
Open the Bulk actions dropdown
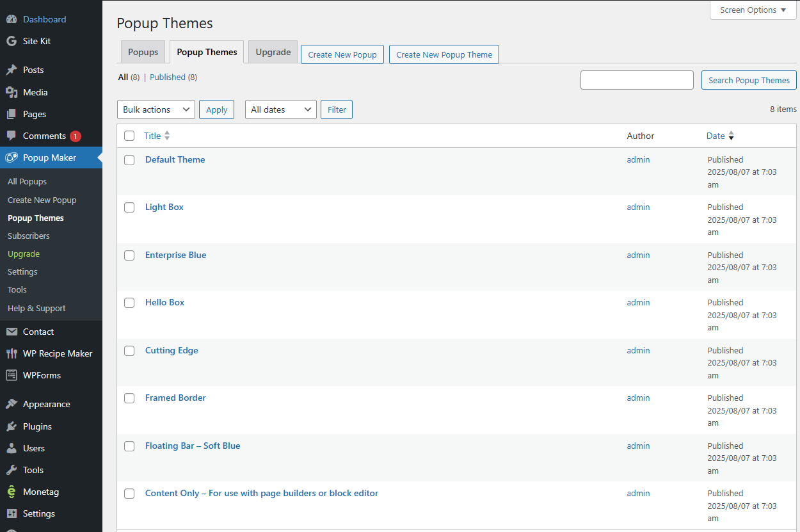[x=156, y=109]
